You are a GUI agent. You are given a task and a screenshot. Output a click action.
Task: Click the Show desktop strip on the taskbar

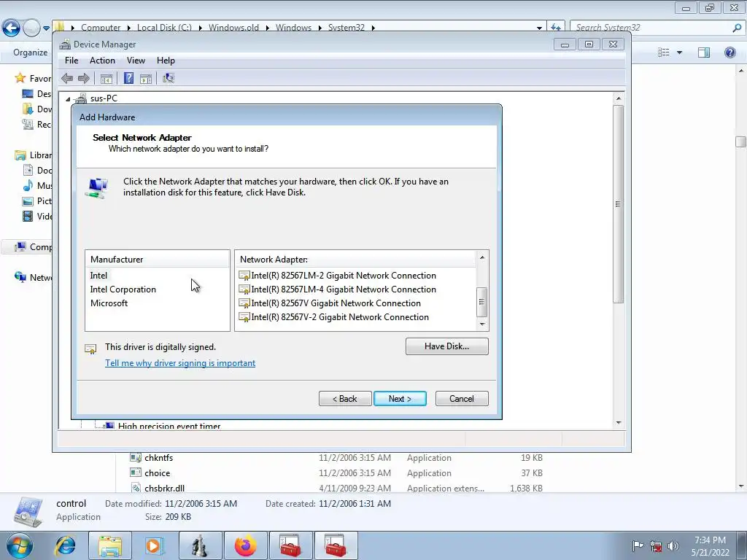pos(742,545)
